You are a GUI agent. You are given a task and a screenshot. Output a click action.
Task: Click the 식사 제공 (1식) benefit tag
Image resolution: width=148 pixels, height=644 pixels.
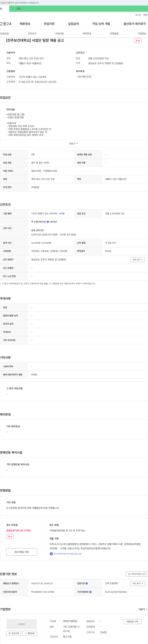84,76
